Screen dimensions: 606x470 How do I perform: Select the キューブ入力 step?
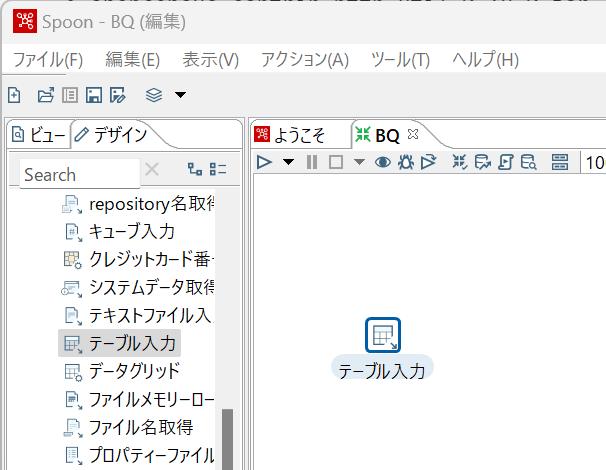[x=120, y=232]
